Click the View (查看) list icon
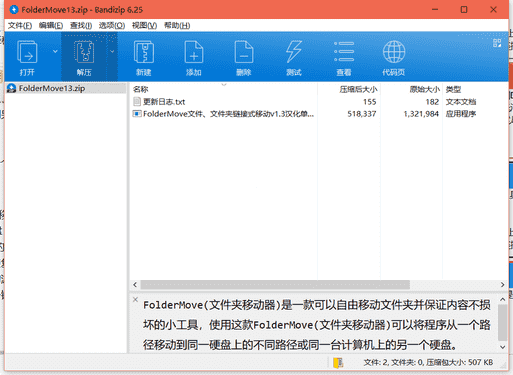Image resolution: width=513 pixels, height=375 pixels. (344, 52)
